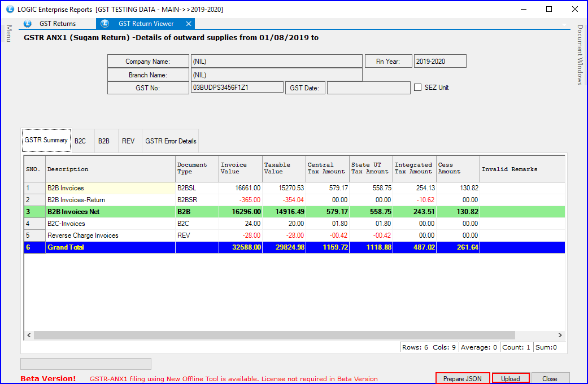This screenshot has width=588, height=384.
Task: Click the Count: 1 status box
Action: click(x=516, y=347)
